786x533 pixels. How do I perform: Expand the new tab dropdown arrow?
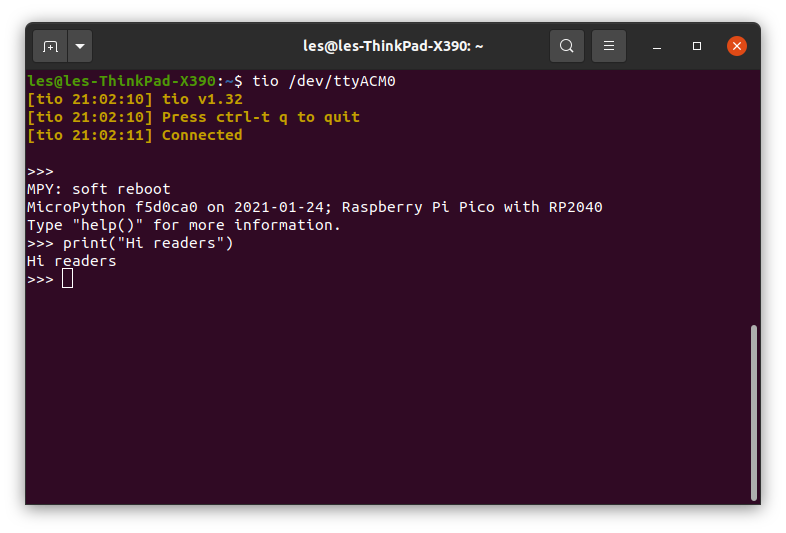tap(80, 46)
